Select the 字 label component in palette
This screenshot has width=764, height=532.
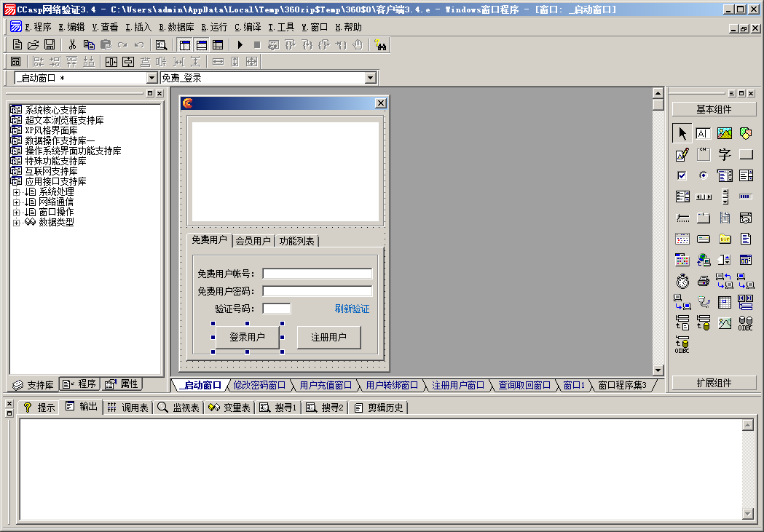point(724,154)
